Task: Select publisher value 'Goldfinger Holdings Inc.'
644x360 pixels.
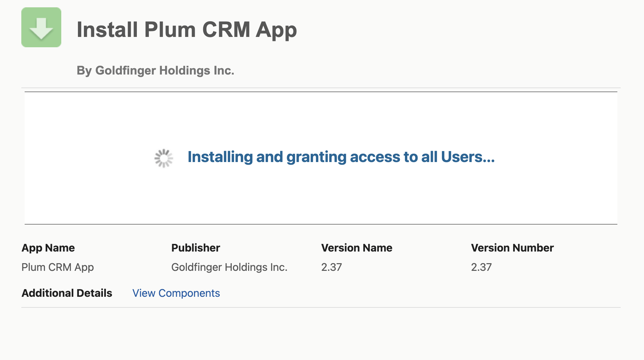Action: click(229, 267)
